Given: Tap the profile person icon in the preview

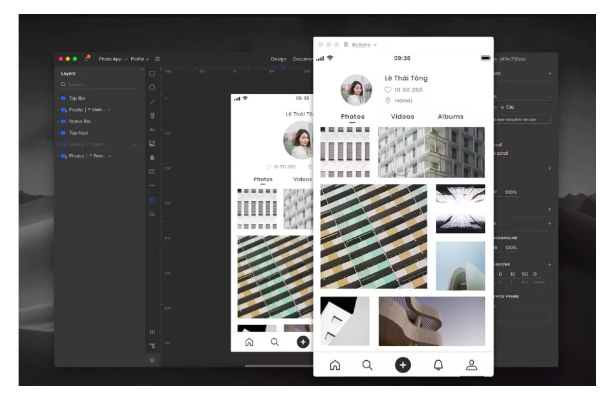Looking at the screenshot, I should coord(471,365).
